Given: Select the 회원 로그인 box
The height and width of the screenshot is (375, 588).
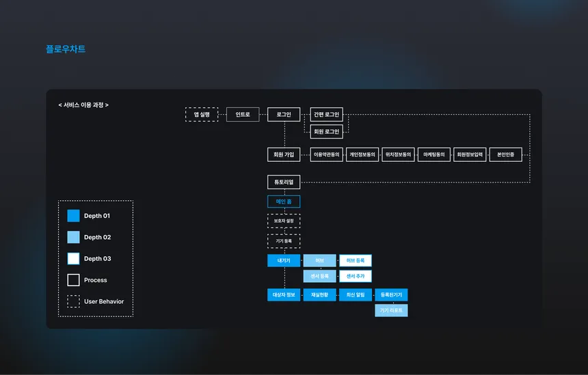Looking at the screenshot, I should coord(327,132).
